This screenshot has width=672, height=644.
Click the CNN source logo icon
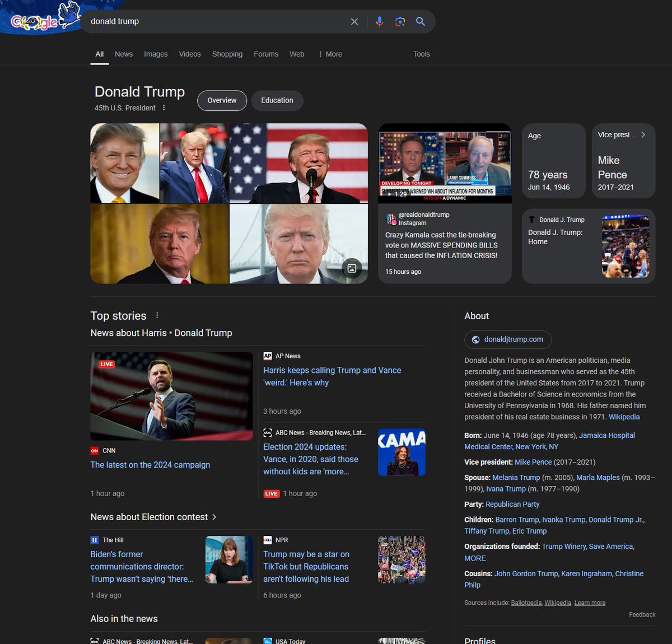[95, 450]
